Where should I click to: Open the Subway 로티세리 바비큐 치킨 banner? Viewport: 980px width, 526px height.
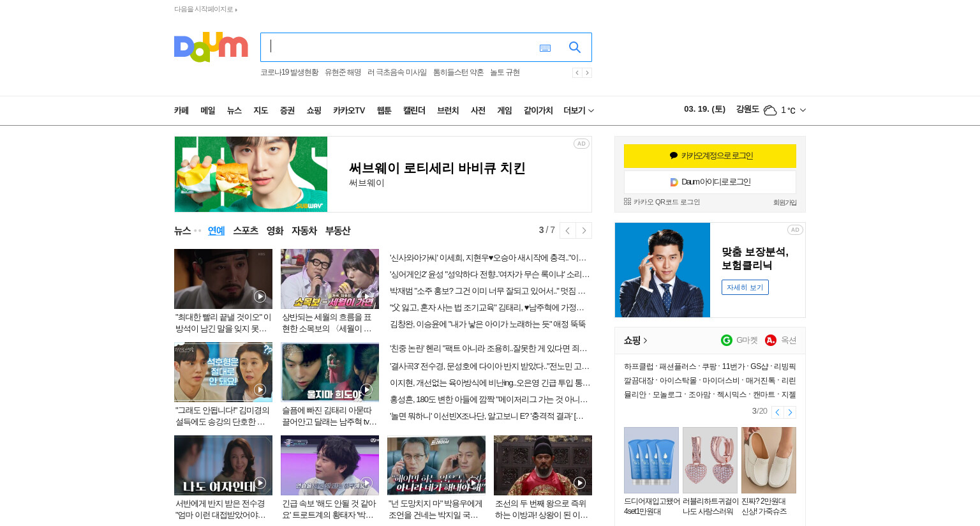point(383,174)
